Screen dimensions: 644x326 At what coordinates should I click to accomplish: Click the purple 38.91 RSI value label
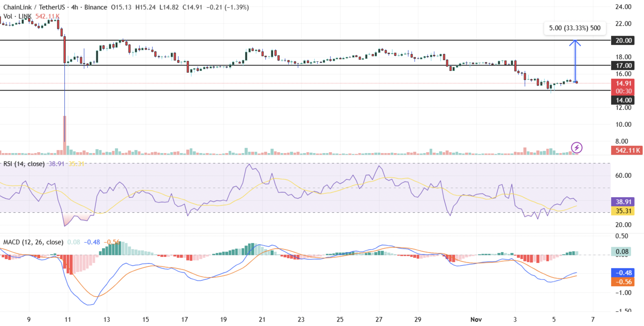[x=623, y=202]
